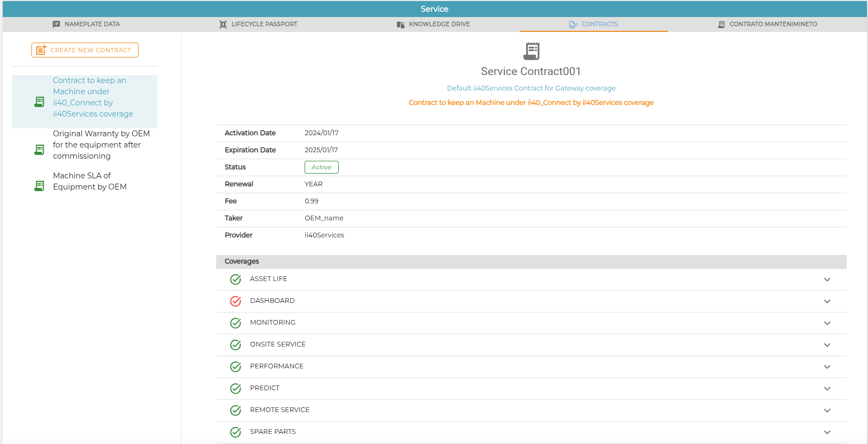Click the icon beside Original Warranty by OEM
This screenshot has height=444, width=868.
point(39,150)
